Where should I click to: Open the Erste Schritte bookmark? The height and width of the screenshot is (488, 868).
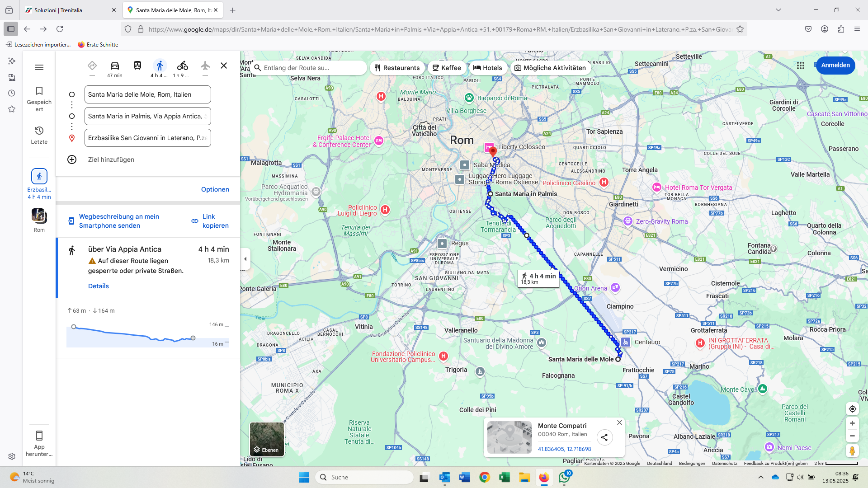(x=98, y=45)
